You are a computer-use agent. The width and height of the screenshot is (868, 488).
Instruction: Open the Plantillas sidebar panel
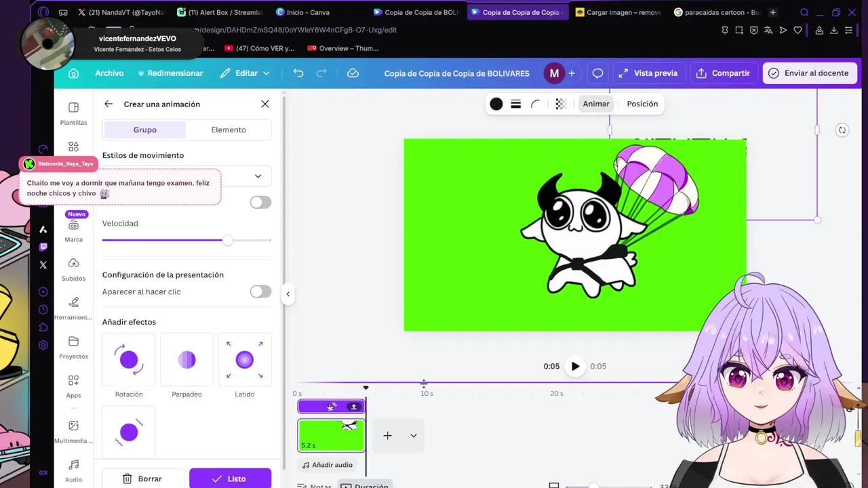73,113
